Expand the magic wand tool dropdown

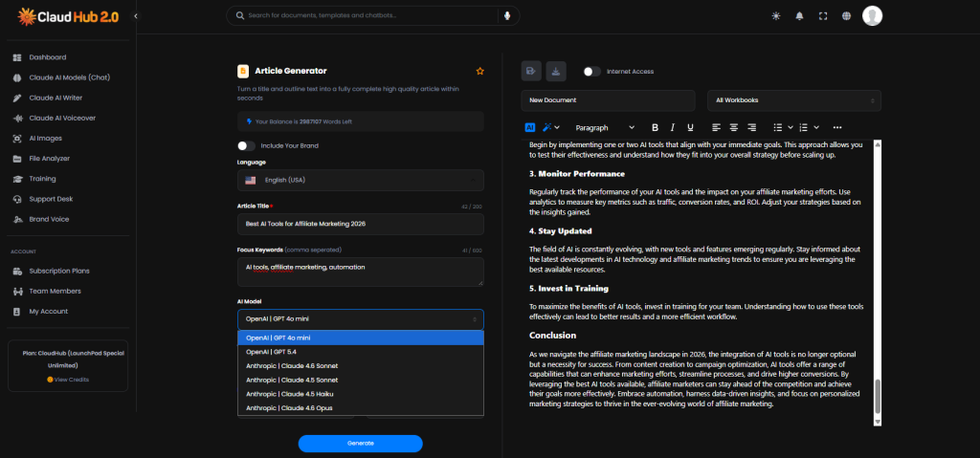click(x=558, y=127)
